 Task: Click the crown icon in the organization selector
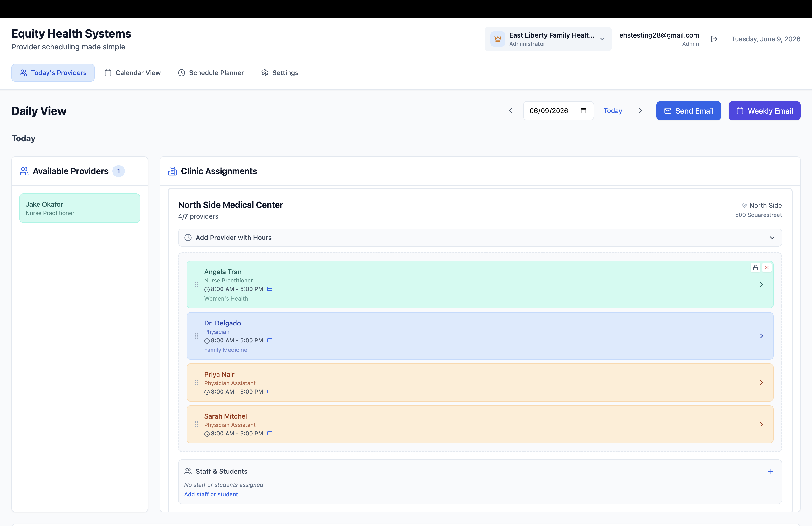point(498,39)
